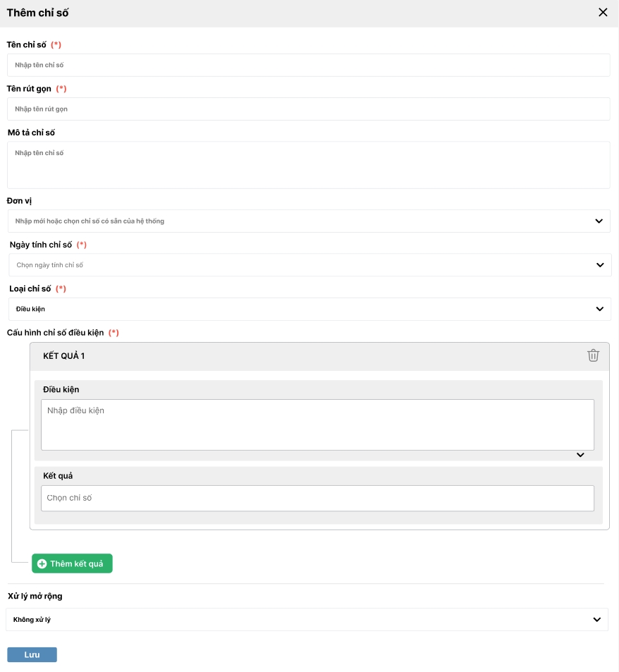
Task: Click the plus icon on Thêm kết quả
Action: [x=42, y=564]
